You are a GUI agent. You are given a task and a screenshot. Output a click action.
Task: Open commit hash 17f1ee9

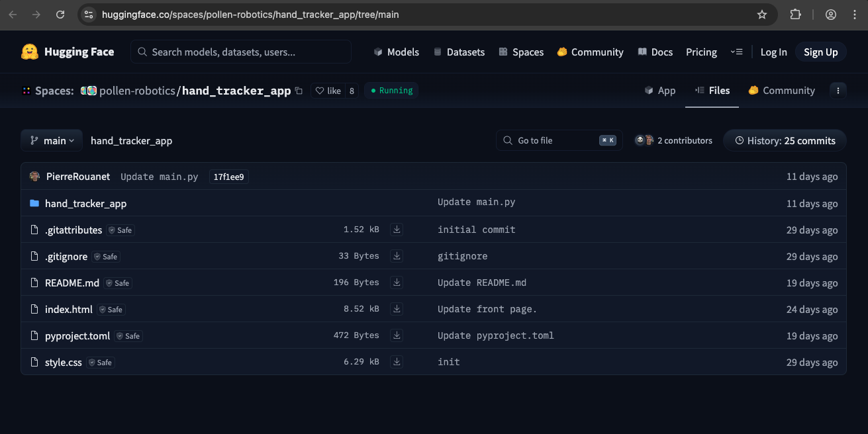click(x=228, y=177)
